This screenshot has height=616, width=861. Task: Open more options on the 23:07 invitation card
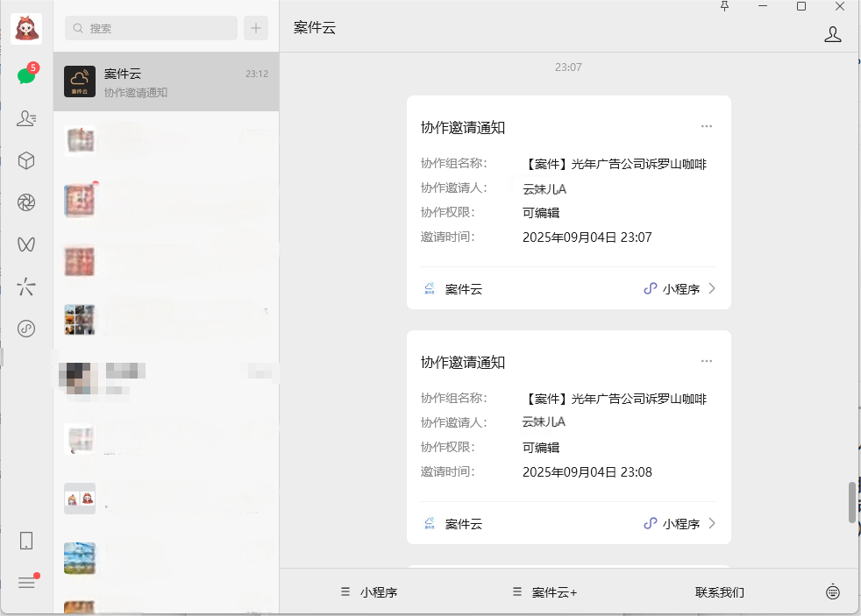707,126
